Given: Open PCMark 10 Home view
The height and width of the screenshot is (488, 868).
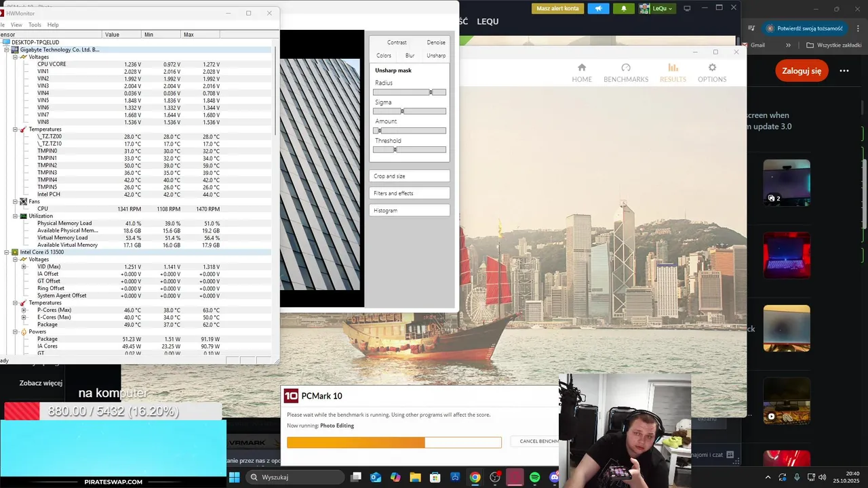Looking at the screenshot, I should (582, 73).
